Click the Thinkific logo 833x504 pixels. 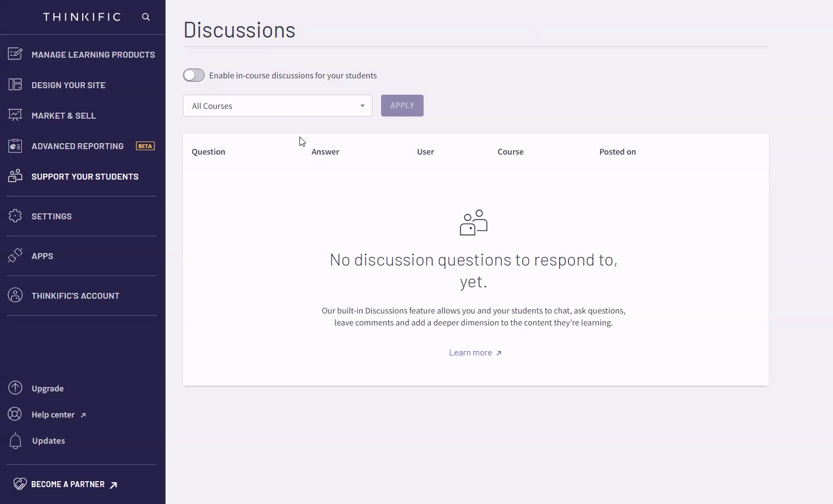[x=82, y=17]
